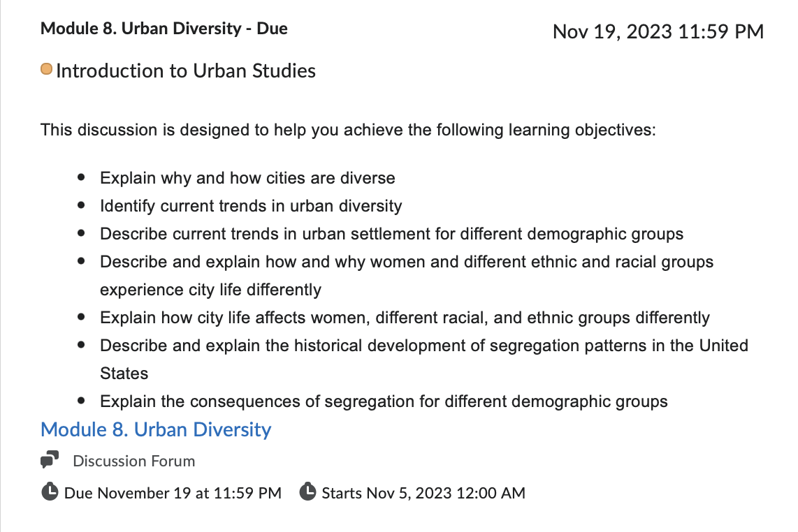Click the Due November 19 at 11:59 PM text
Image resolution: width=798 pixels, height=532 pixels.
[x=173, y=493]
